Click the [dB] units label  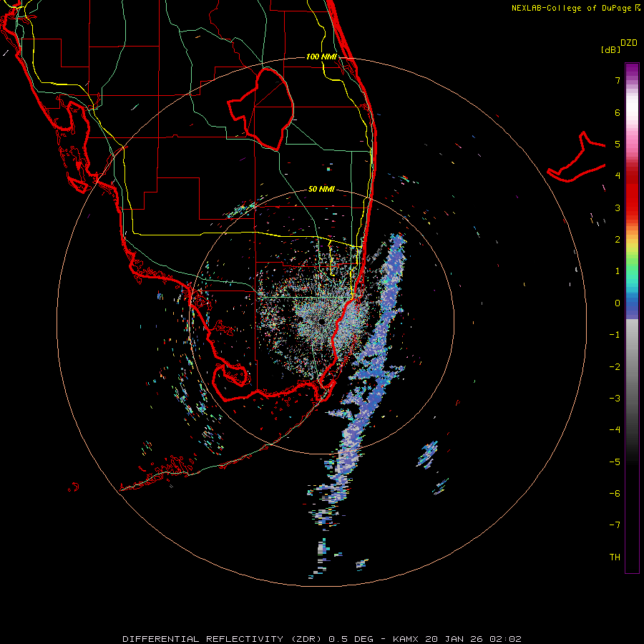coord(610,49)
